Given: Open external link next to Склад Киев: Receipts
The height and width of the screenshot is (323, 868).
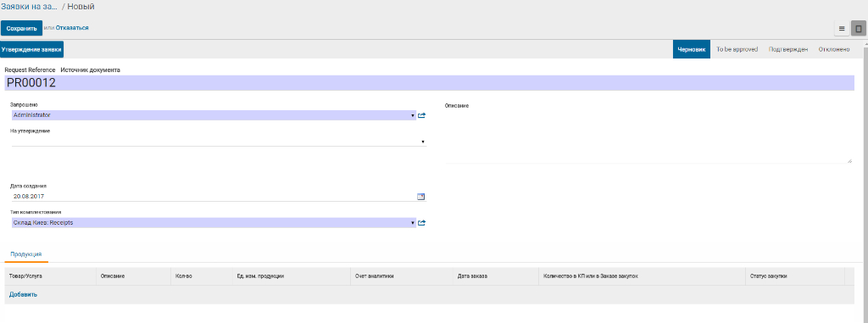Looking at the screenshot, I should [x=422, y=223].
